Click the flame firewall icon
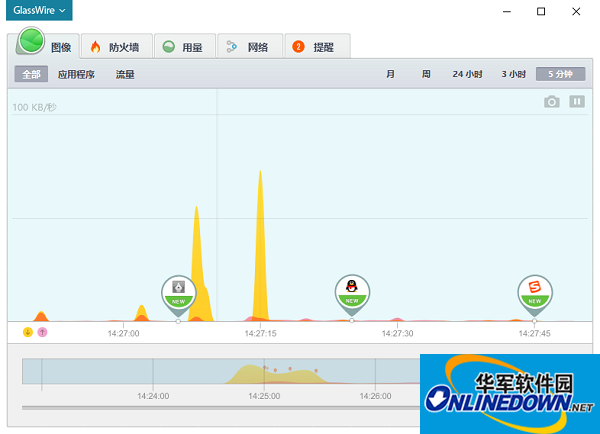600x434 pixels. click(95, 47)
